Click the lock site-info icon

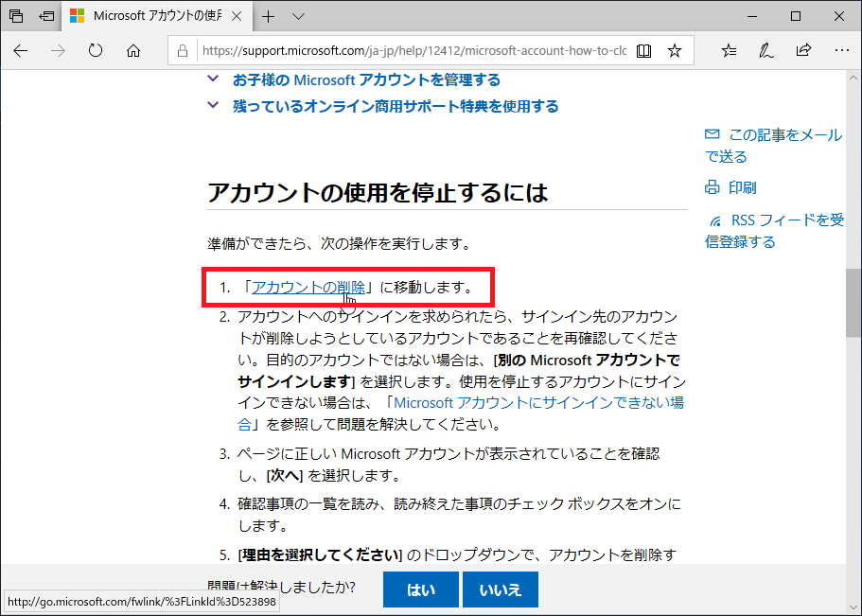pyautogui.click(x=183, y=51)
